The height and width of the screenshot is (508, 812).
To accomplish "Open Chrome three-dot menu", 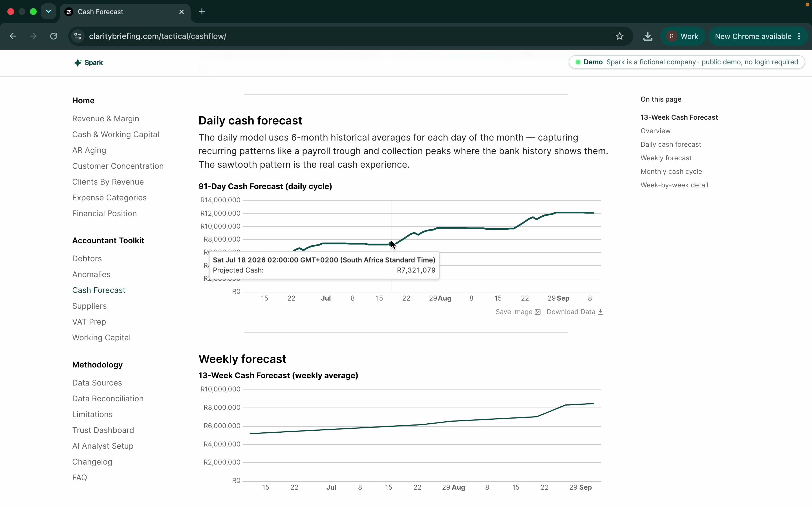I will pyautogui.click(x=799, y=36).
